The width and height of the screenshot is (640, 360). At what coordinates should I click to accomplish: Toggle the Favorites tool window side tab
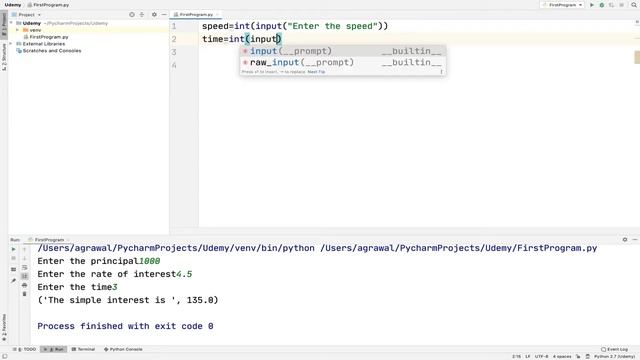tap(4, 328)
